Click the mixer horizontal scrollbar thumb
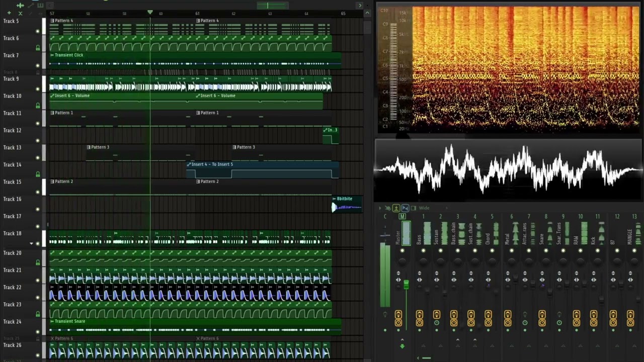This screenshot has width=644, height=362. pos(427,358)
